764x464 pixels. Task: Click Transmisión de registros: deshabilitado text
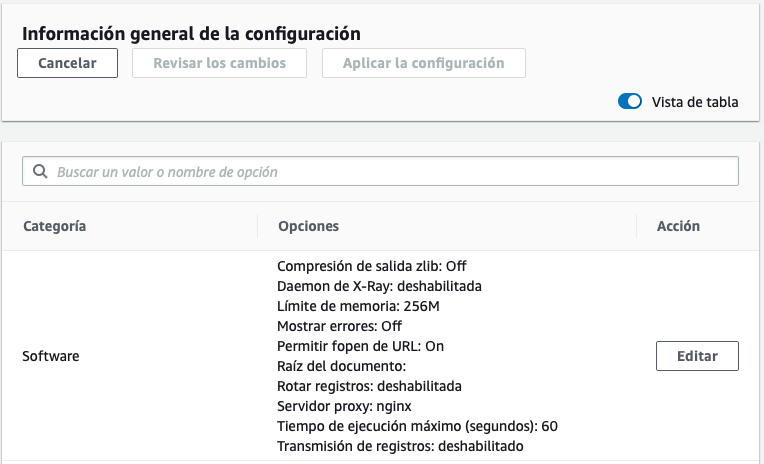[x=400, y=446]
